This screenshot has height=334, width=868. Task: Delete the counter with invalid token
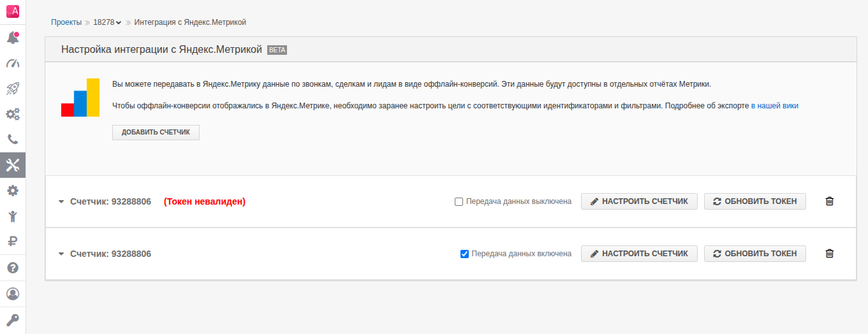829,201
